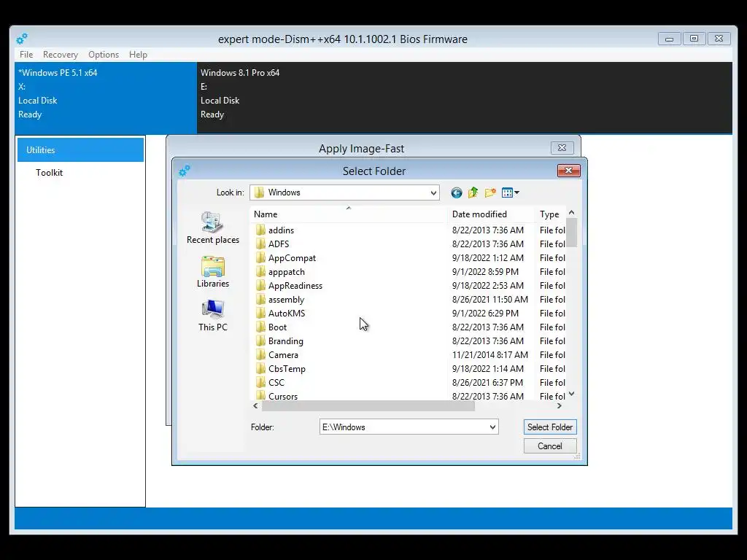Select the CSC folder icon
This screenshot has height=560, width=747.
coord(260,382)
